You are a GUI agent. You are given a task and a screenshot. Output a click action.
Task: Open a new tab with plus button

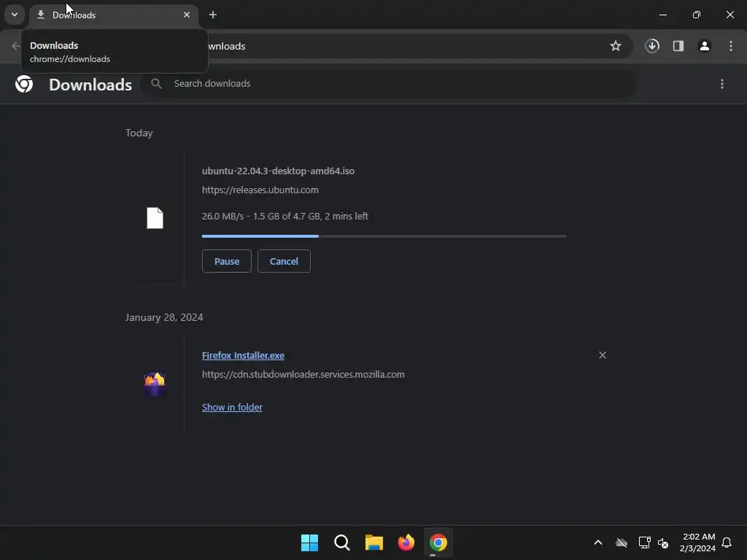(213, 15)
